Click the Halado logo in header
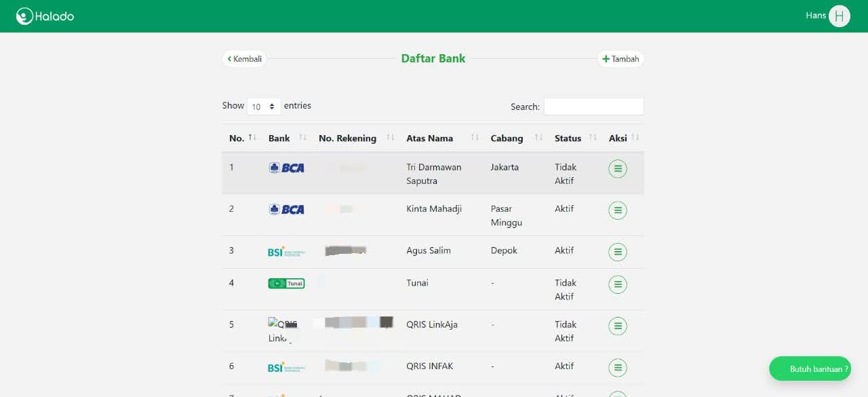 pos(45,16)
